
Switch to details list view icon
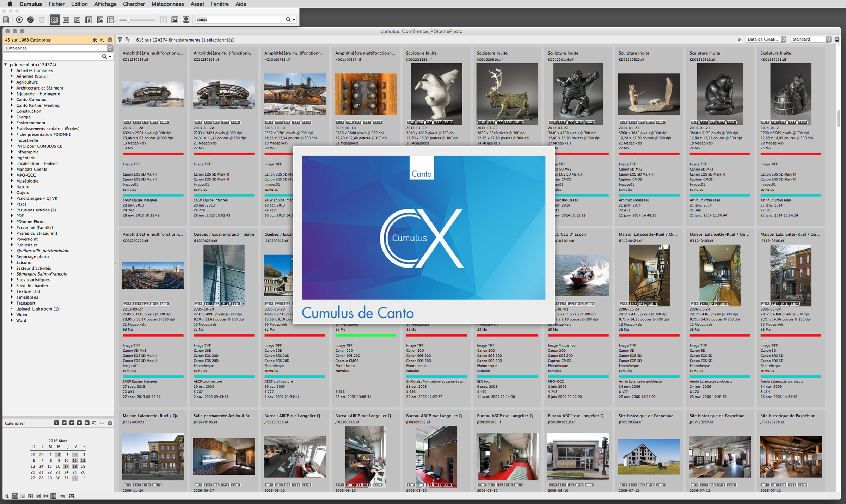(x=77, y=20)
